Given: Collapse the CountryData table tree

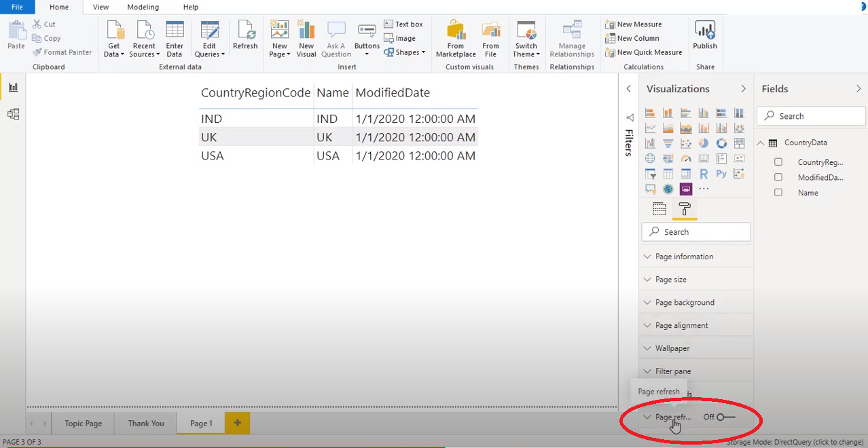Looking at the screenshot, I should pos(761,143).
